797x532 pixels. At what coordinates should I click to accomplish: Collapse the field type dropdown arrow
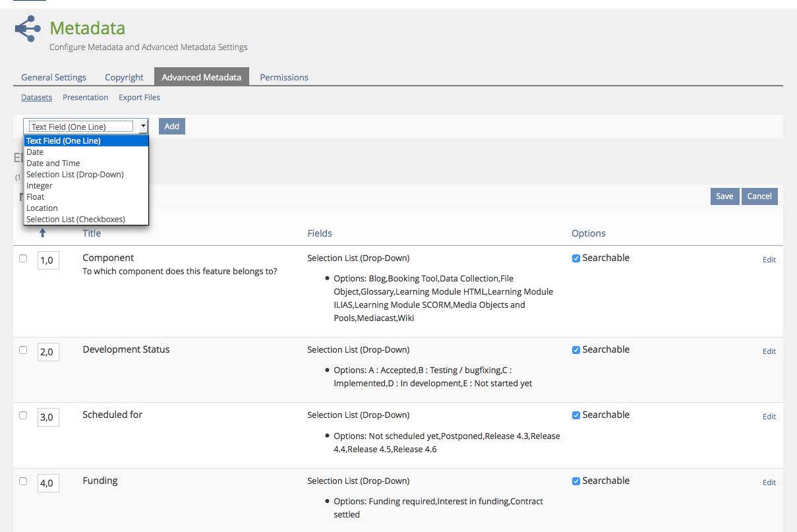click(143, 126)
